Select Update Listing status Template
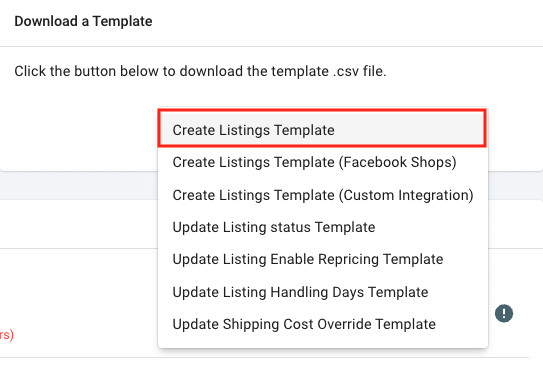 [323, 227]
